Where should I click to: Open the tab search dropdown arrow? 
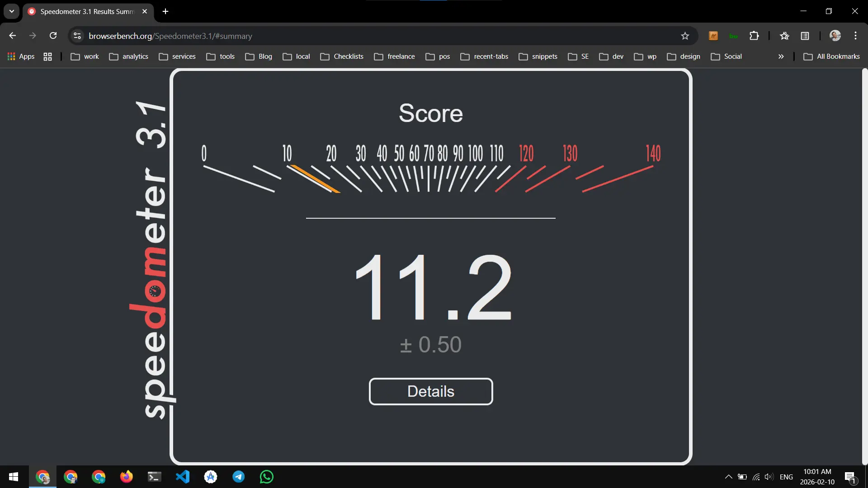[11, 11]
